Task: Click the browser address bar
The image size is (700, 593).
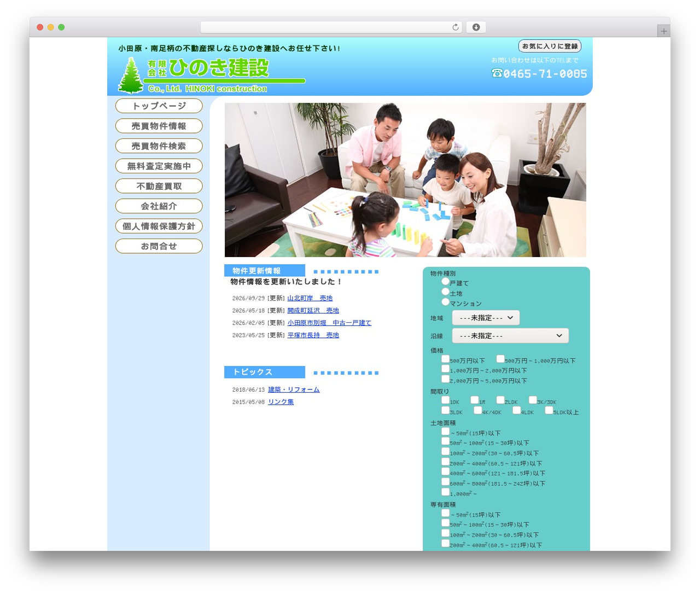Action: [331, 27]
